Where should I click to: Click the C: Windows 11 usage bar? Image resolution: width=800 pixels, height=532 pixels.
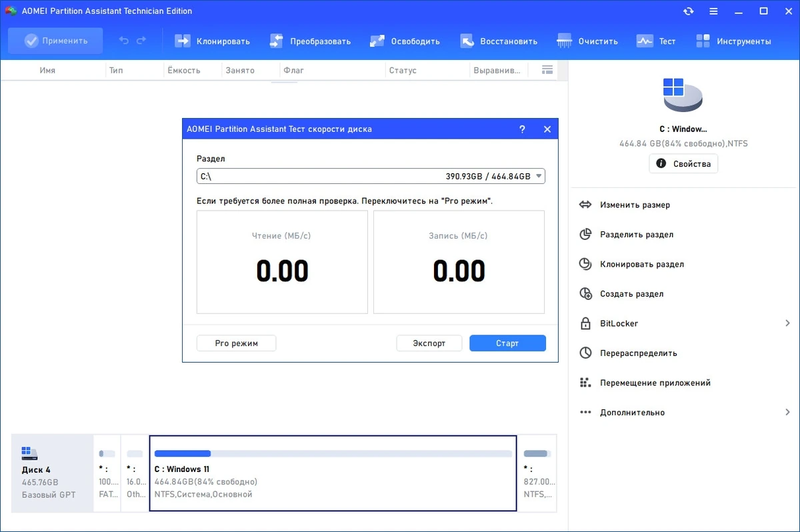pyautogui.click(x=333, y=453)
